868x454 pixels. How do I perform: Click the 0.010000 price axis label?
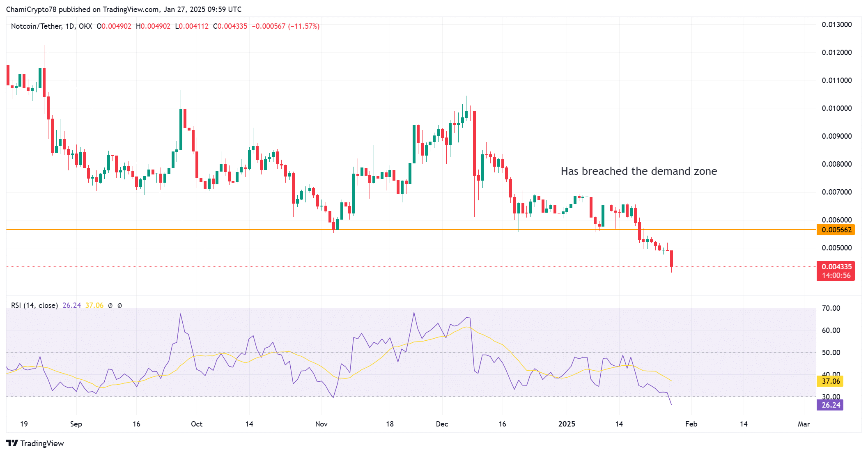[x=837, y=108]
